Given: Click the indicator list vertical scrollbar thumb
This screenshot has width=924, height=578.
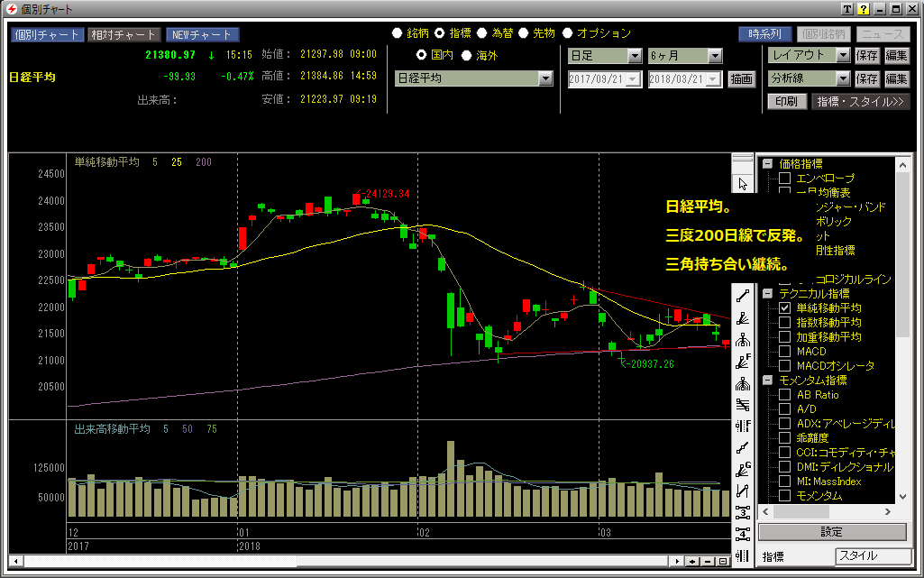Looking at the screenshot, I should (902, 253).
